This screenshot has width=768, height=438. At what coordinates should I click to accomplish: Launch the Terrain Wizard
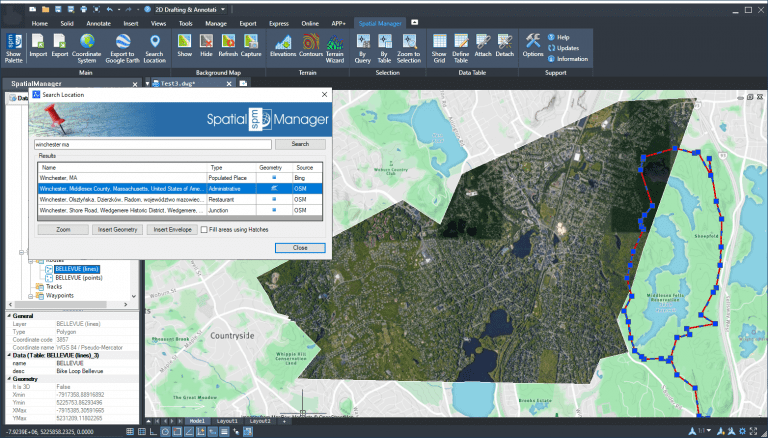(x=335, y=48)
